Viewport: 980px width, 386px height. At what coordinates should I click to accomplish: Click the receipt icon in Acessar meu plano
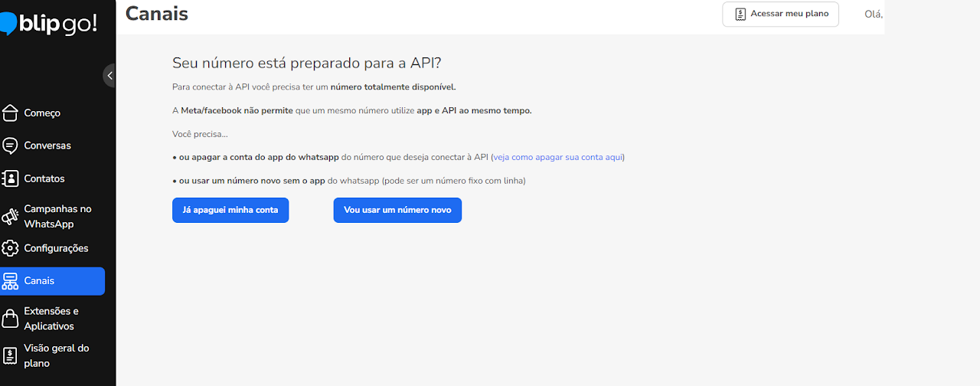[740, 14]
